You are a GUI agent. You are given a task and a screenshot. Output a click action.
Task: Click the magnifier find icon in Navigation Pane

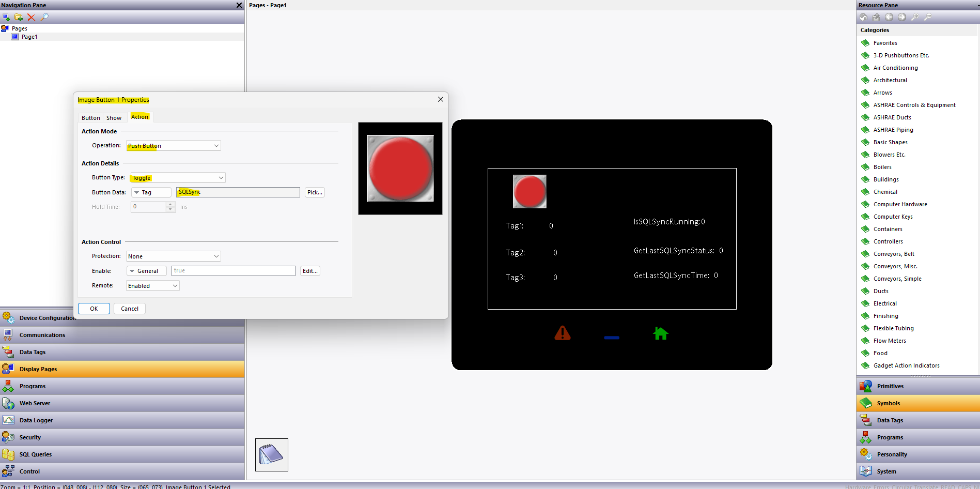[44, 17]
